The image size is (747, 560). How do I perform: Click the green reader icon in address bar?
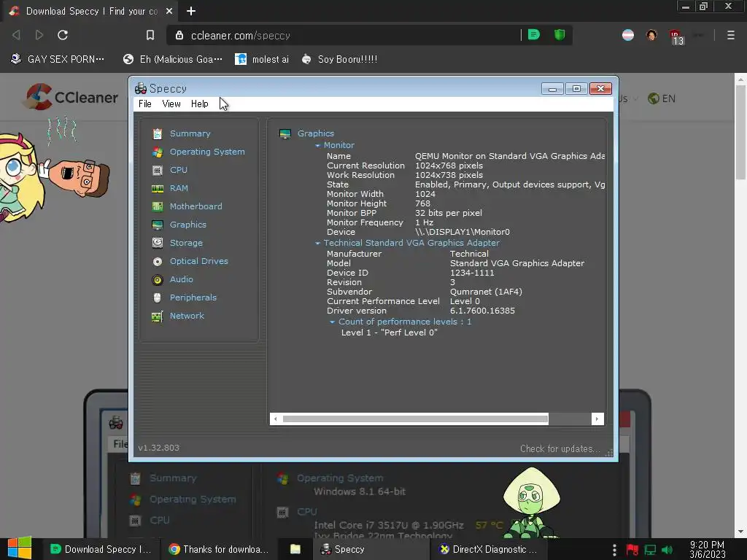click(x=533, y=34)
